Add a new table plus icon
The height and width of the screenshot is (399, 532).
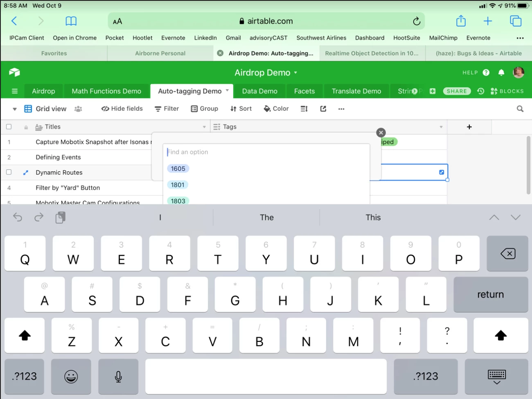click(433, 91)
